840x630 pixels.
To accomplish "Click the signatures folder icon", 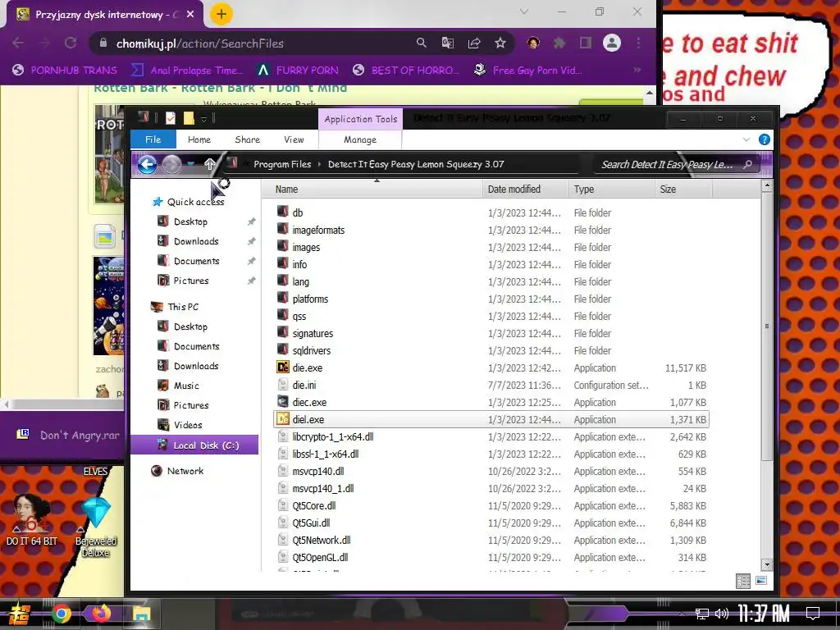I will [283, 333].
